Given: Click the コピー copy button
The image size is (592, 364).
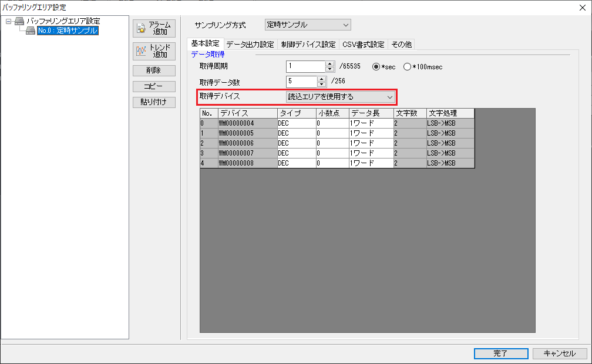Looking at the screenshot, I should [x=155, y=86].
